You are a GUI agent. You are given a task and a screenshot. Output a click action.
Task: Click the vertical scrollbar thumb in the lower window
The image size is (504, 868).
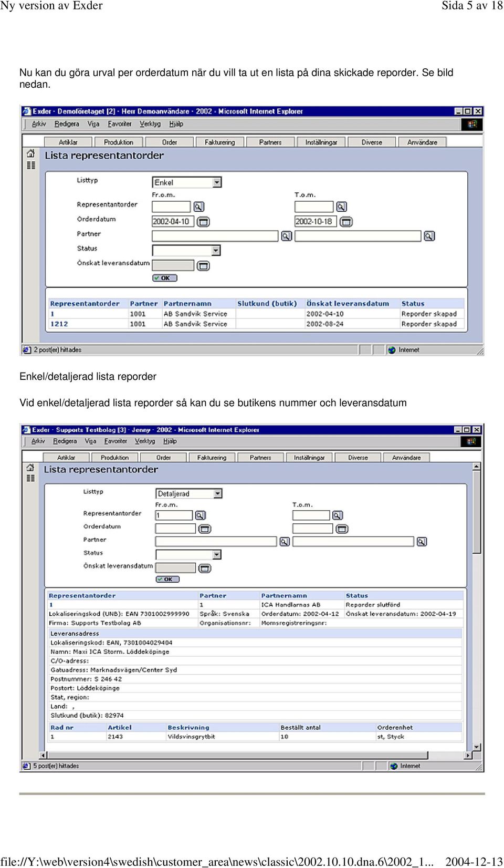coord(476,512)
